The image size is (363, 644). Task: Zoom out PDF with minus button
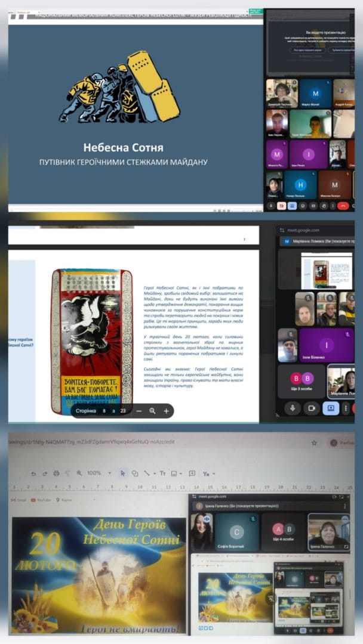(139, 411)
